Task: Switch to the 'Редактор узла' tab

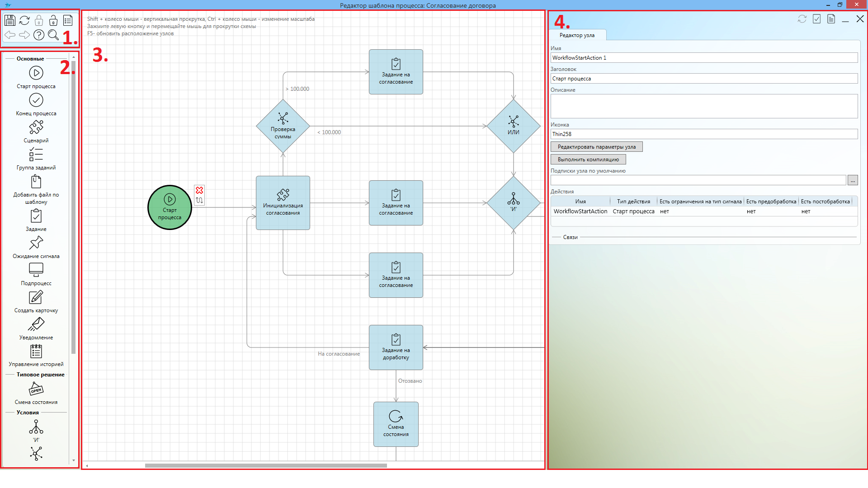Action: point(577,35)
